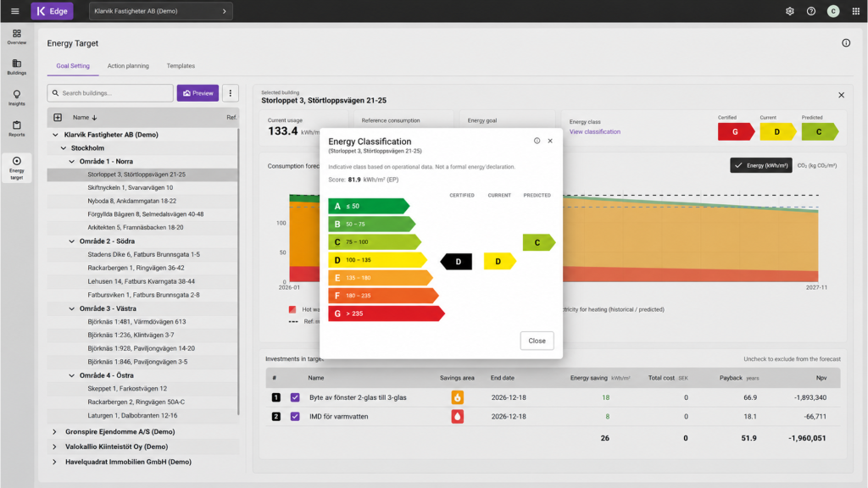868x488 pixels.
Task: Sort buildings by the Name column header
Action: [x=85, y=117]
